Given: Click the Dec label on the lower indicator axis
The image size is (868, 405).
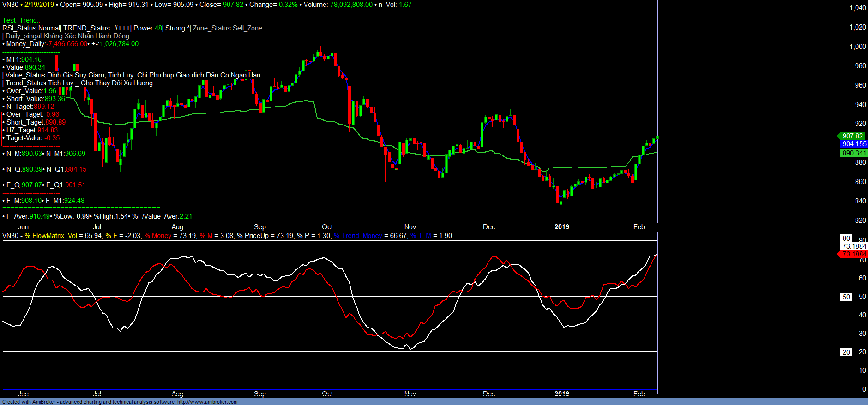Looking at the screenshot, I should point(488,394).
